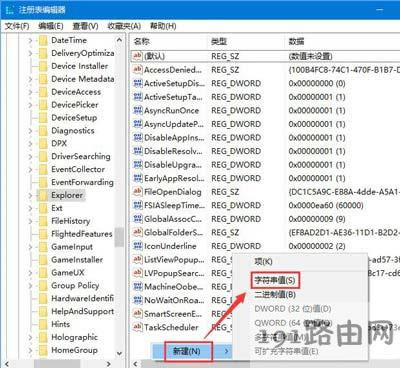Screen dimensions: 400x368
Task: Select the HelpAndSupport tree item
Action: [82, 311]
